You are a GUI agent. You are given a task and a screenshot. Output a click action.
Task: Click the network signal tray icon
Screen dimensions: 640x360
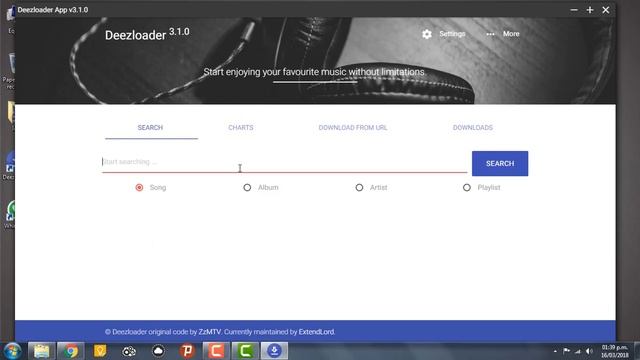click(x=578, y=351)
